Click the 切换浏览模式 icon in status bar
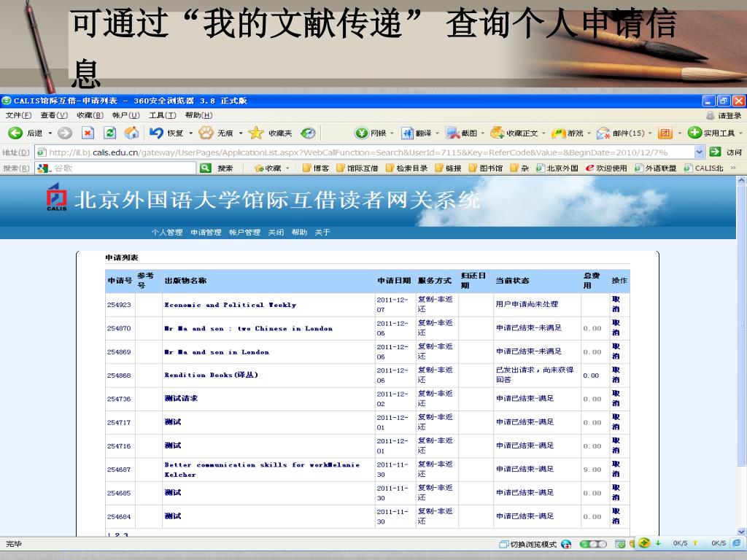This screenshot has height=560, width=747. tap(504, 544)
